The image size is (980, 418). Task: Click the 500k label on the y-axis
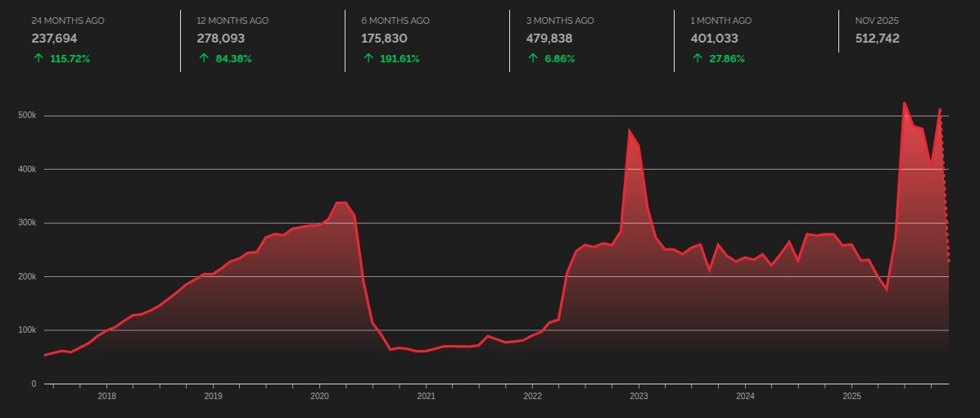(27, 116)
